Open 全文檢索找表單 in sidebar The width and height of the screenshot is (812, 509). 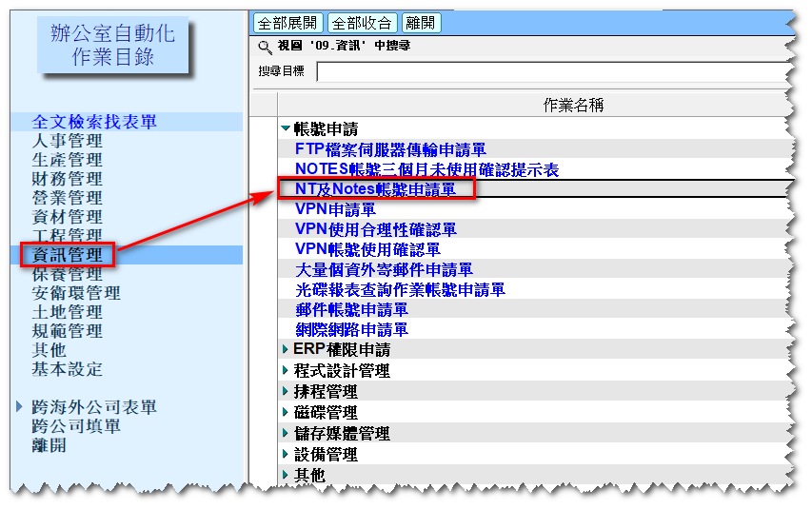click(94, 122)
